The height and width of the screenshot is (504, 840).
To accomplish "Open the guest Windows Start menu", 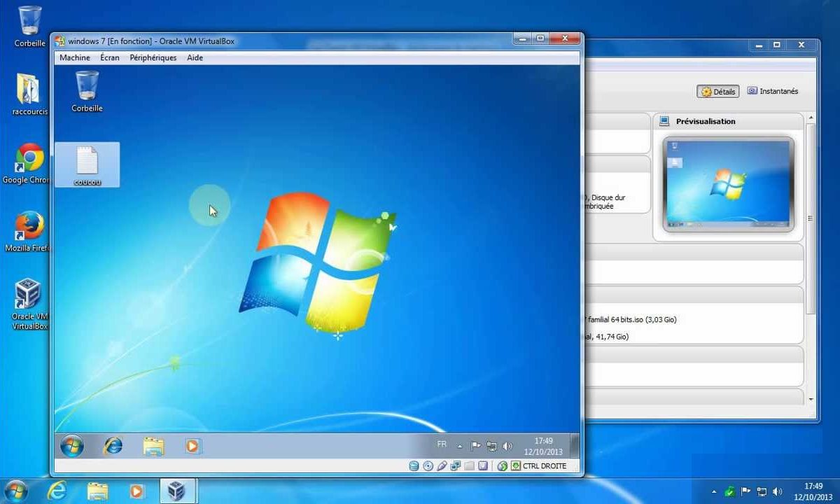I will point(72,445).
